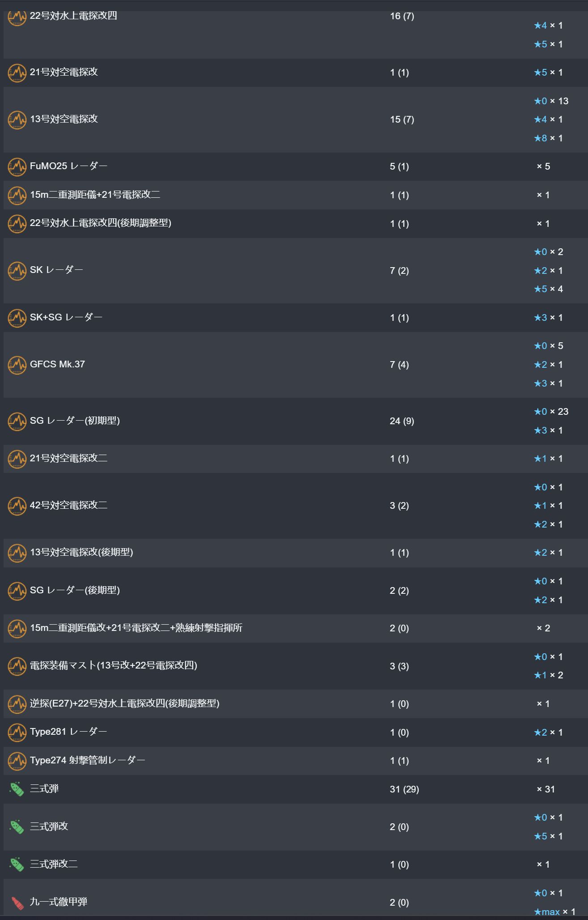Screen dimensions: 588x920
Task: Click the green shell icon beside 三式弾改二
Action: click(x=17, y=865)
